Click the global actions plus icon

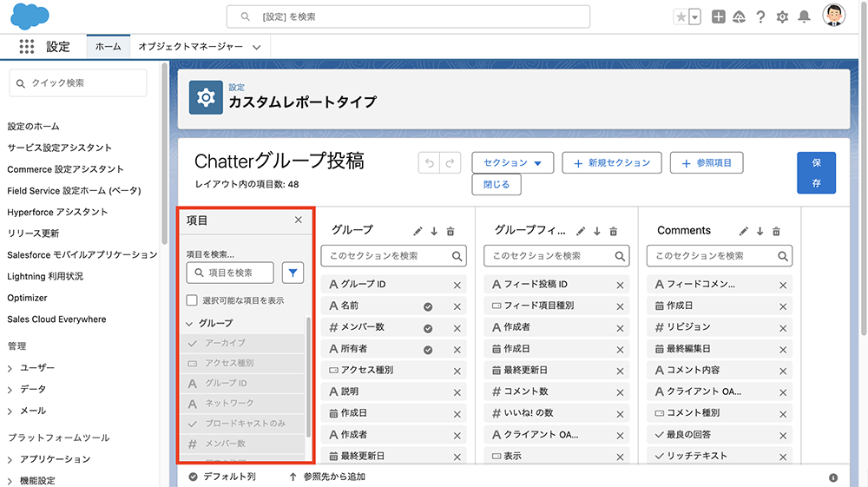coord(718,17)
